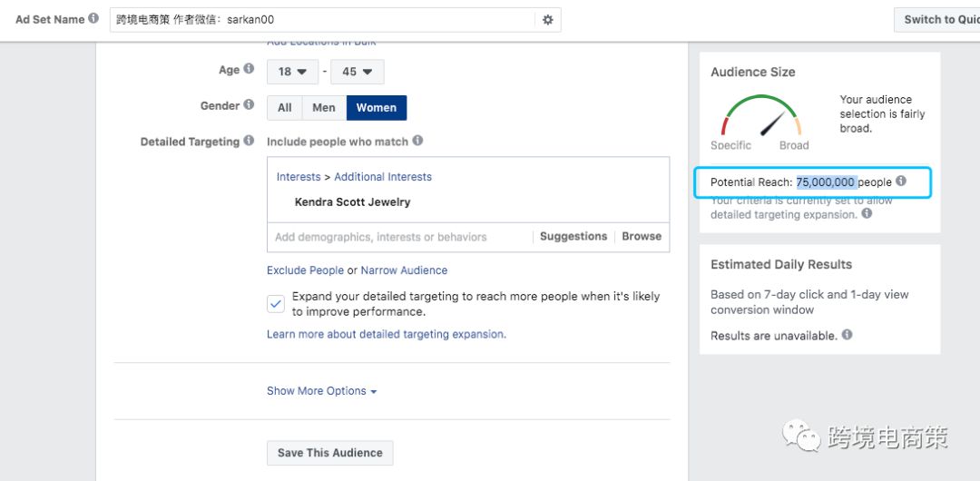This screenshot has width=980, height=481.
Task: Click the info icon beside Age
Action: click(x=250, y=70)
